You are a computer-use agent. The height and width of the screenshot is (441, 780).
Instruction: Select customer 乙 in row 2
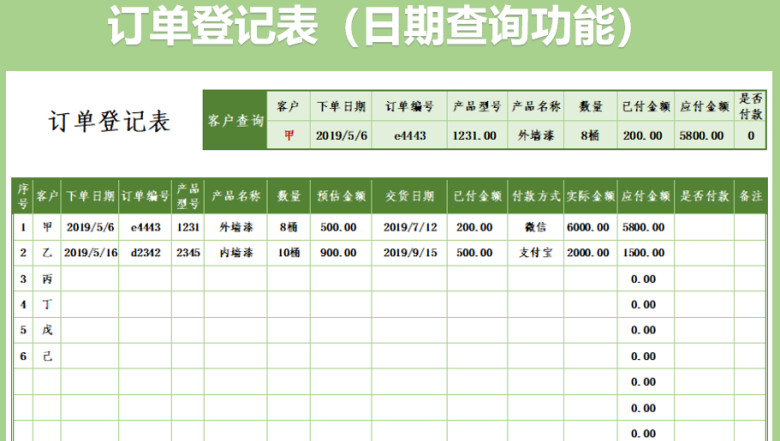[x=47, y=253]
